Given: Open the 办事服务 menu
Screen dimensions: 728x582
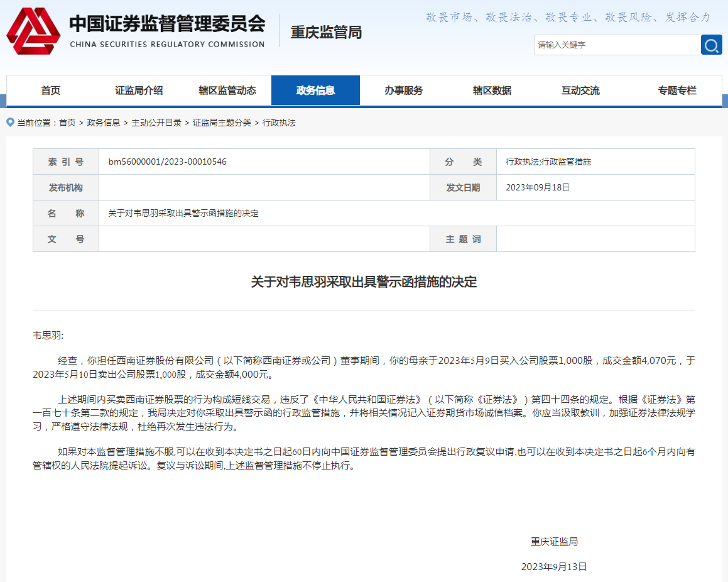Looking at the screenshot, I should click(x=404, y=91).
